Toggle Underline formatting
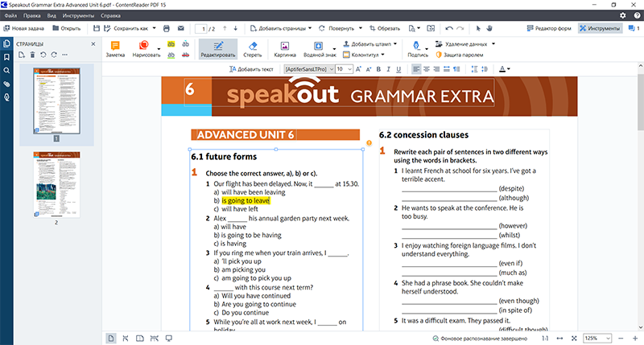This screenshot has width=644, height=345. point(398,69)
